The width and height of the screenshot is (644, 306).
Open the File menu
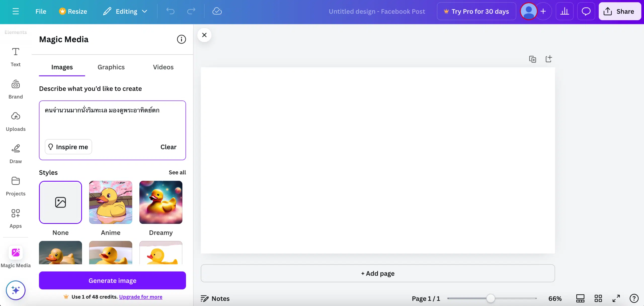[41, 11]
